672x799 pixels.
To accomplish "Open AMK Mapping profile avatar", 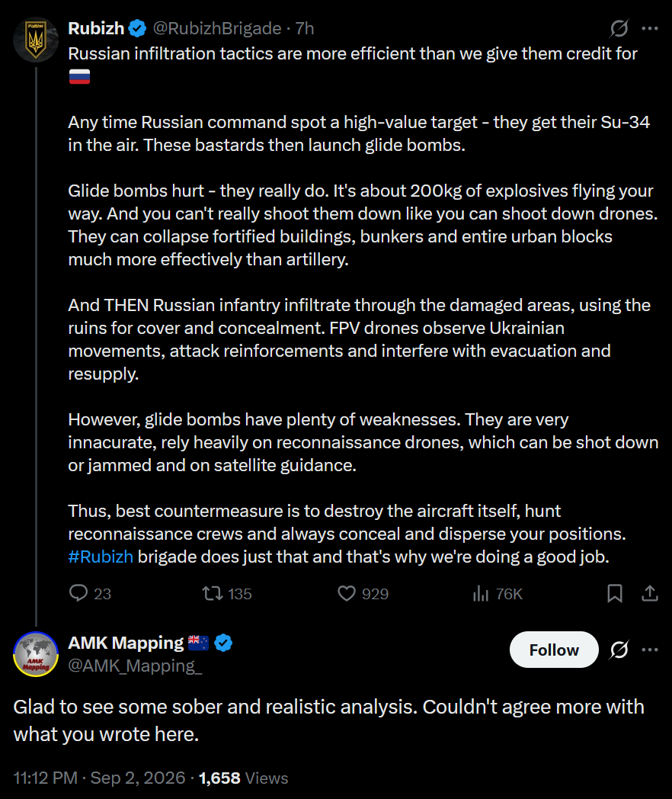I will 36,654.
